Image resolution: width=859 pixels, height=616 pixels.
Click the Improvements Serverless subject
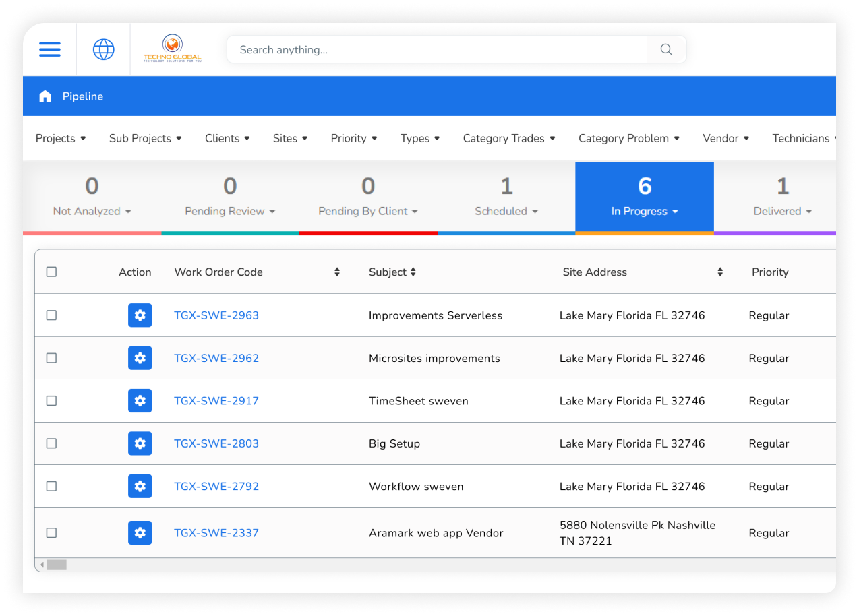[x=436, y=315]
